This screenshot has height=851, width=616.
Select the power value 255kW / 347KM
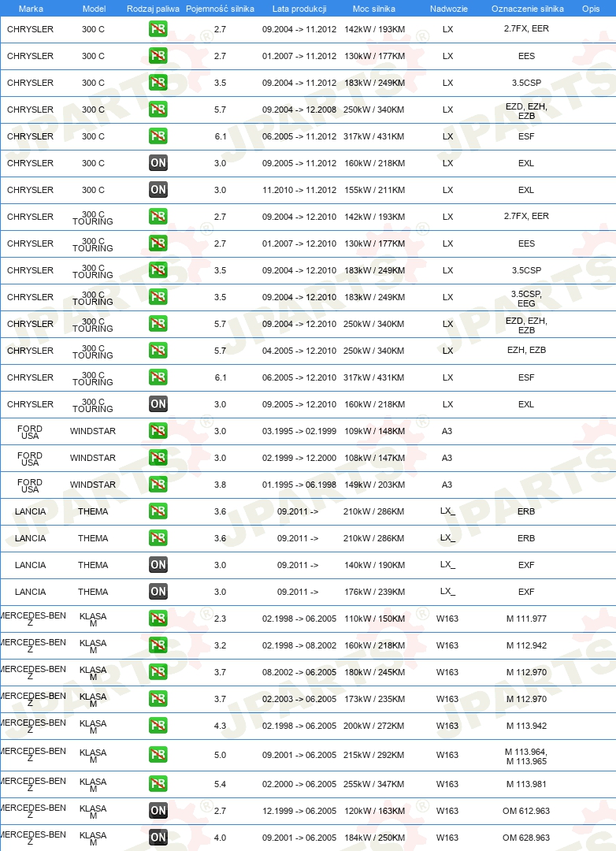point(373,784)
